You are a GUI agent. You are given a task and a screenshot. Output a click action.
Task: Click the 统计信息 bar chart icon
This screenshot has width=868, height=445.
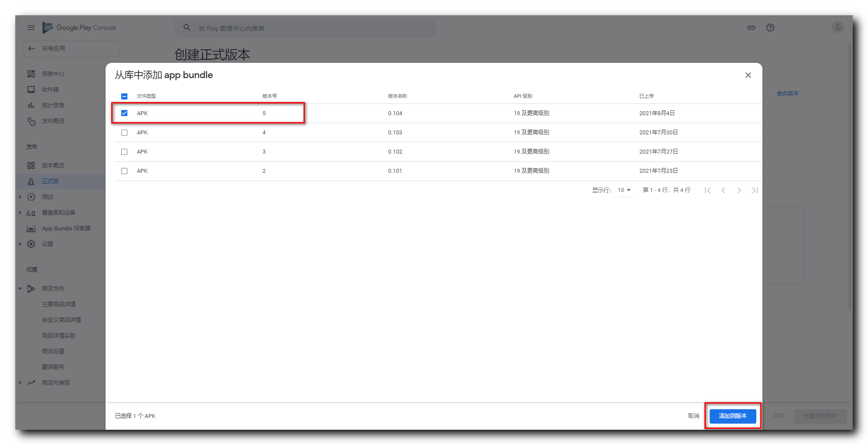(x=31, y=105)
